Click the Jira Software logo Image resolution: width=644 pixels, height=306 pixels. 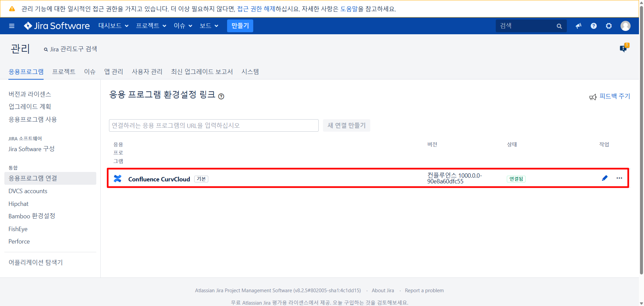[x=57, y=26]
